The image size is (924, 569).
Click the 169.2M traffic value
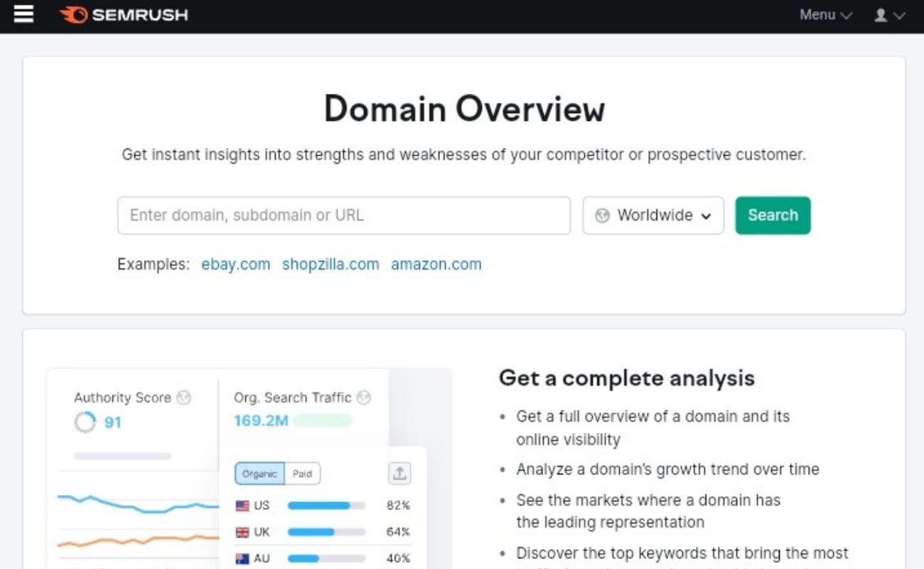pyautogui.click(x=261, y=421)
